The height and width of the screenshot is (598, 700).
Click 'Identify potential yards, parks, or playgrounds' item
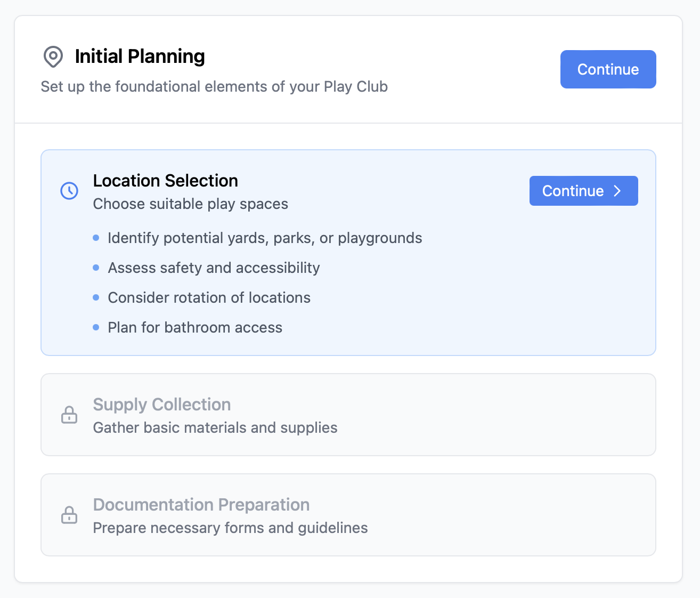point(265,238)
